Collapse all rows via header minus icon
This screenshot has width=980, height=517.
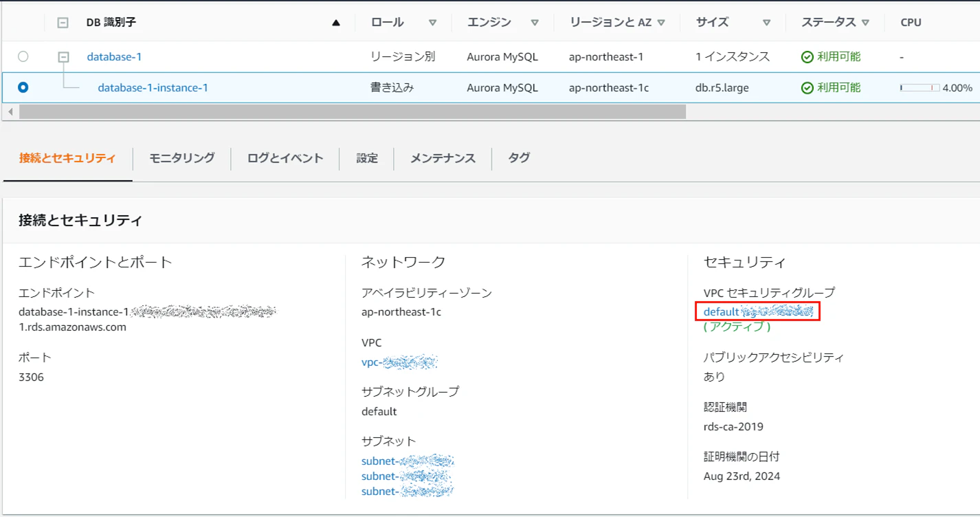point(63,23)
